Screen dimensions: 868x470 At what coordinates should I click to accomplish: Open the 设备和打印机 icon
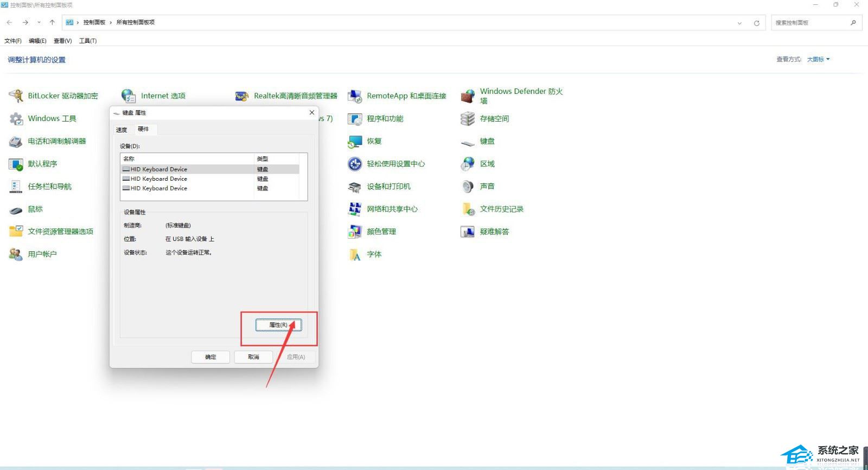(355, 187)
